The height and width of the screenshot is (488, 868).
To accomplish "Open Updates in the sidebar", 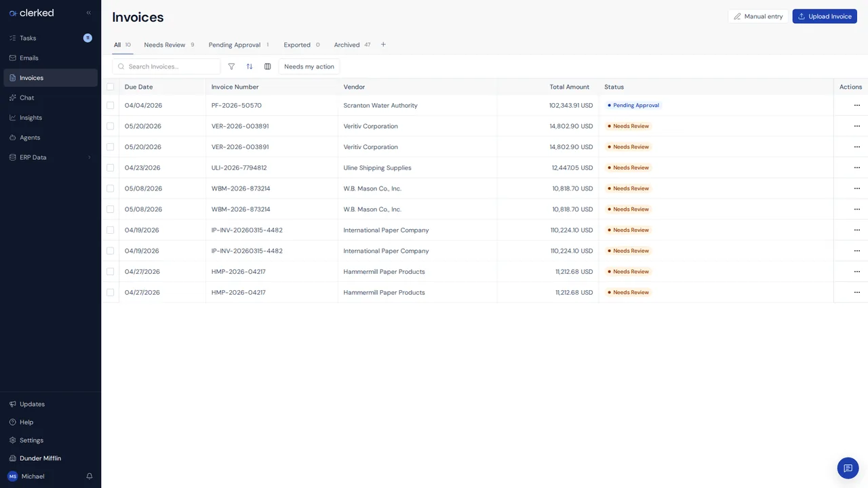I will pyautogui.click(x=50, y=404).
